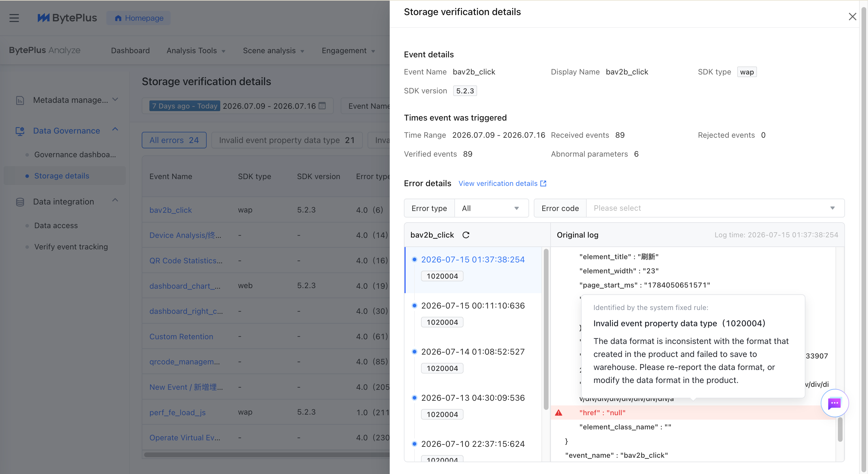
Task: Open the bav2b_click event link in table
Action: pos(171,210)
